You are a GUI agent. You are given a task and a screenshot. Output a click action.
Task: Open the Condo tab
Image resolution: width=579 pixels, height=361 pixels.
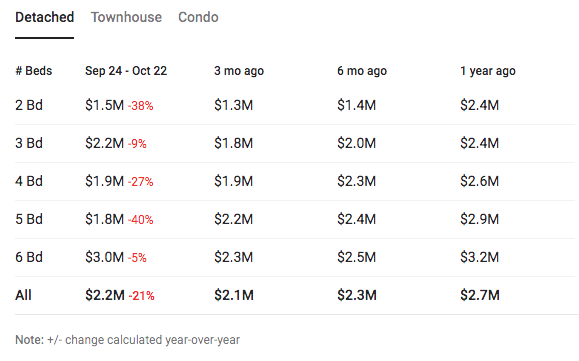198,17
